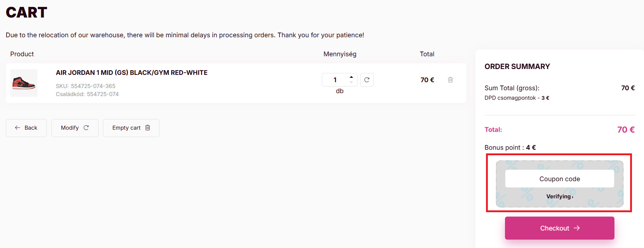Click the Családkód 554725-074 text
Viewport: 644px width, 248px height.
[x=87, y=94]
